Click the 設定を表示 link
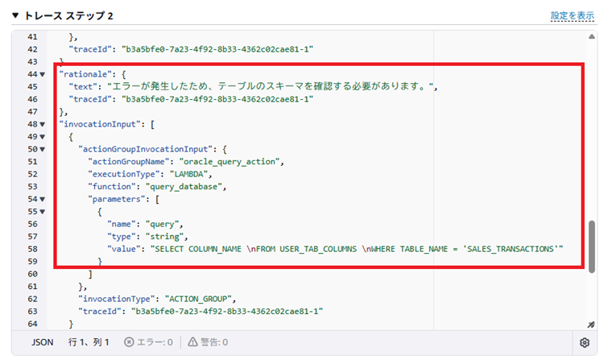Screen dimensions: 604x364 573,16
